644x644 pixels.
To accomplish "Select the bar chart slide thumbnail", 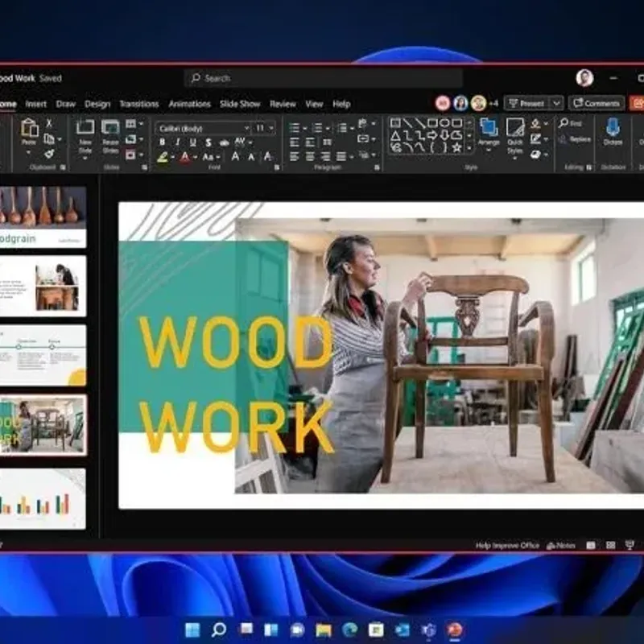I will (x=43, y=498).
